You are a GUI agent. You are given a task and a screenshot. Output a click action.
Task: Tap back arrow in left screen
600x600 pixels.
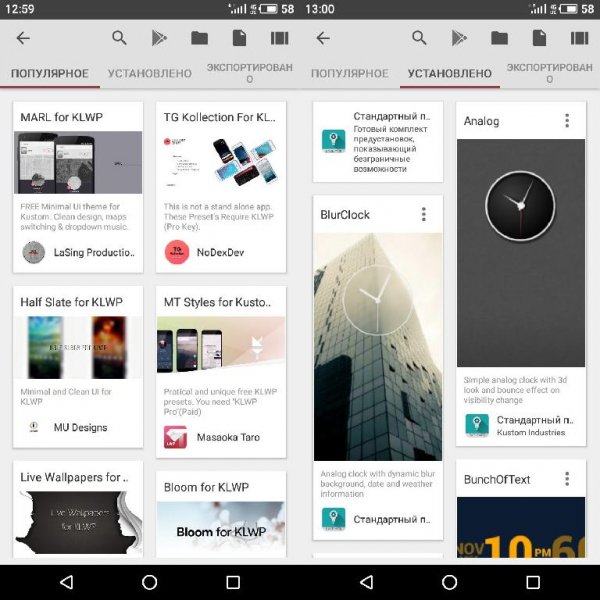[23, 38]
